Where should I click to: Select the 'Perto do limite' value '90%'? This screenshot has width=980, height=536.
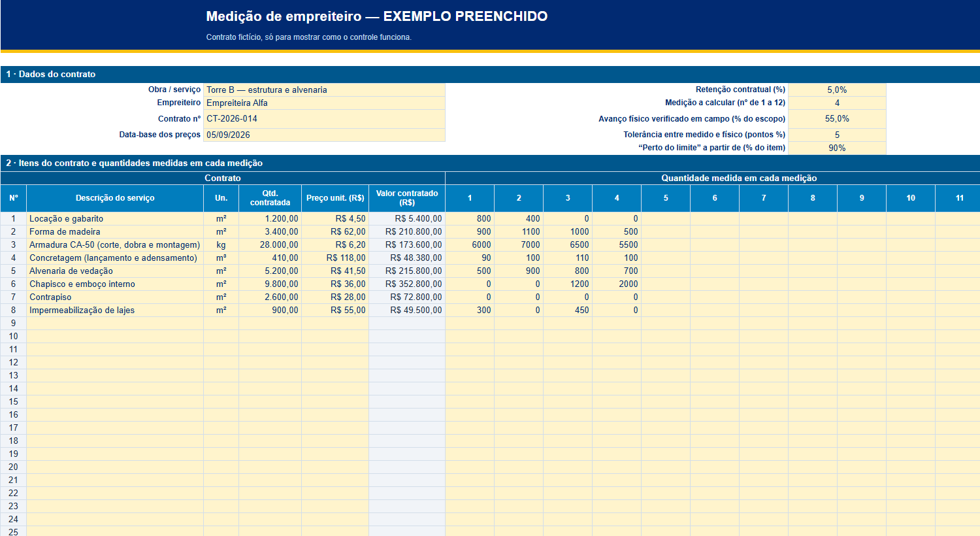point(837,148)
